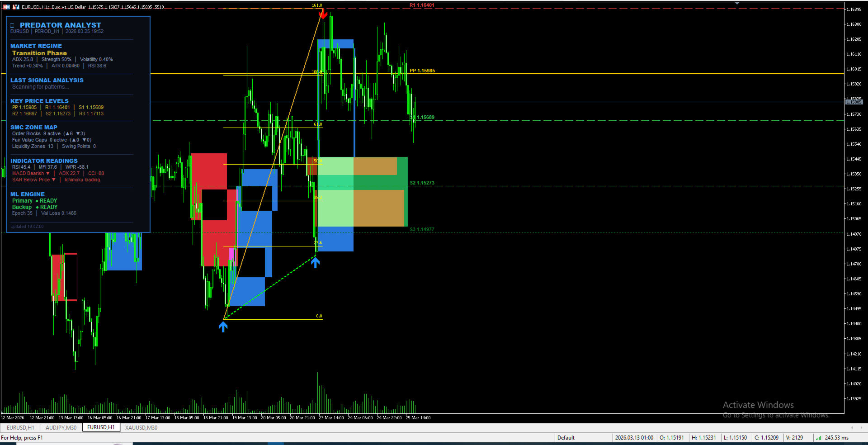Click the R1 1.16401 resistance label
This screenshot has width=868, height=445.
pos(422,5)
